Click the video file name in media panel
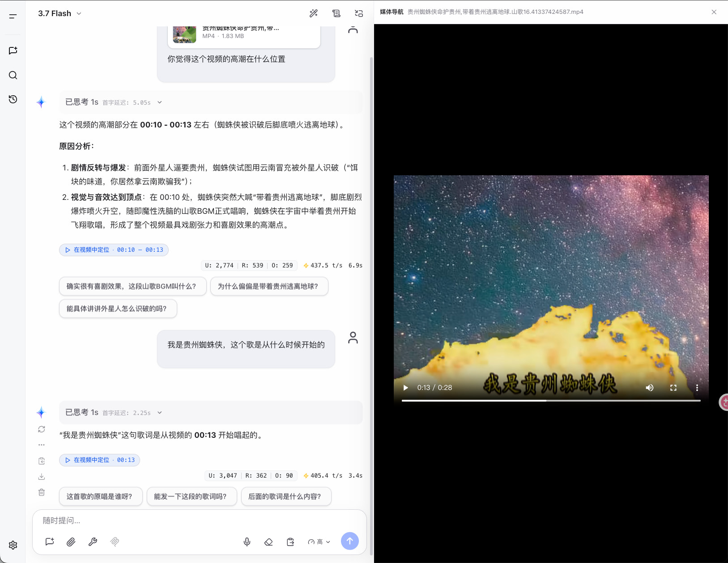 [495, 12]
